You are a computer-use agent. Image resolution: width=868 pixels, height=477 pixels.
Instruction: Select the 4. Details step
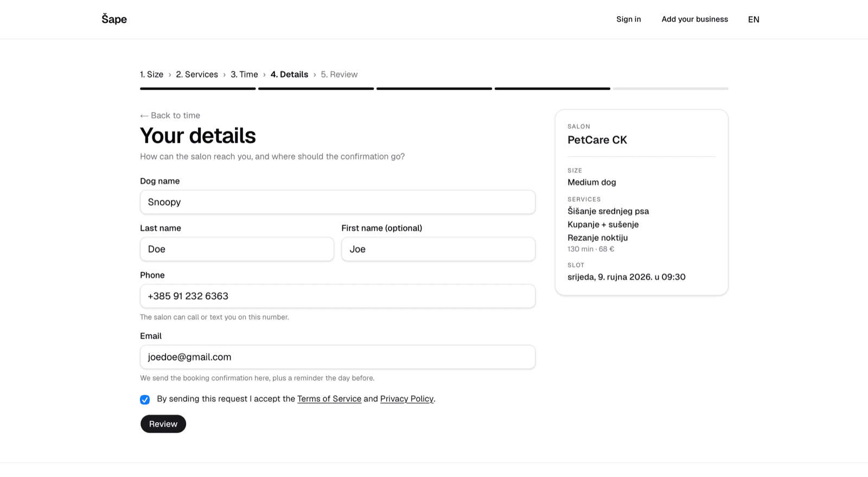pyautogui.click(x=289, y=74)
